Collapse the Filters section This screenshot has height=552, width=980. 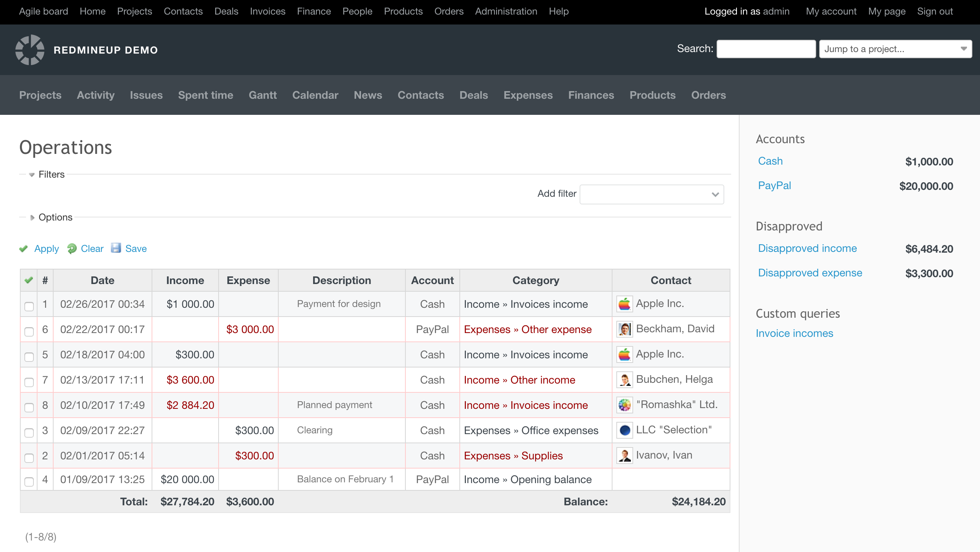[31, 175]
